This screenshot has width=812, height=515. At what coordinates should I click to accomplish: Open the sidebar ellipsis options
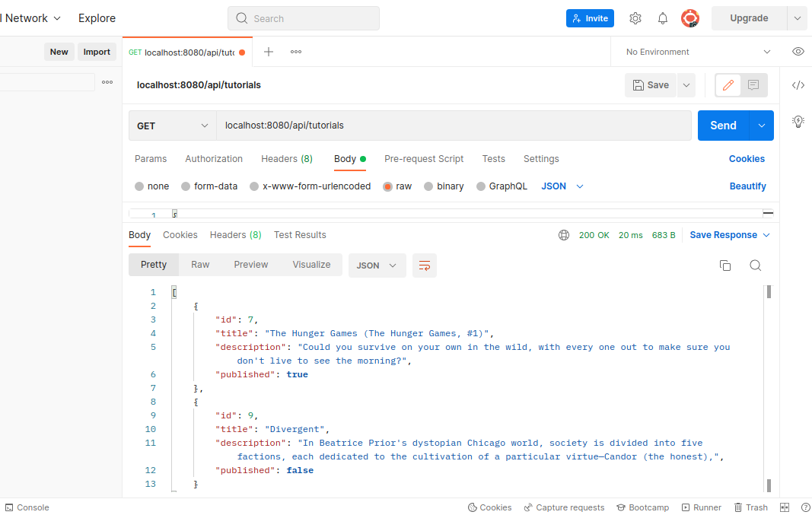coord(107,82)
